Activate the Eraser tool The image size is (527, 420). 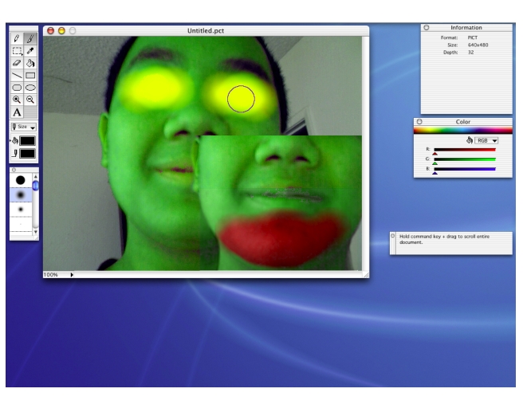(17, 63)
